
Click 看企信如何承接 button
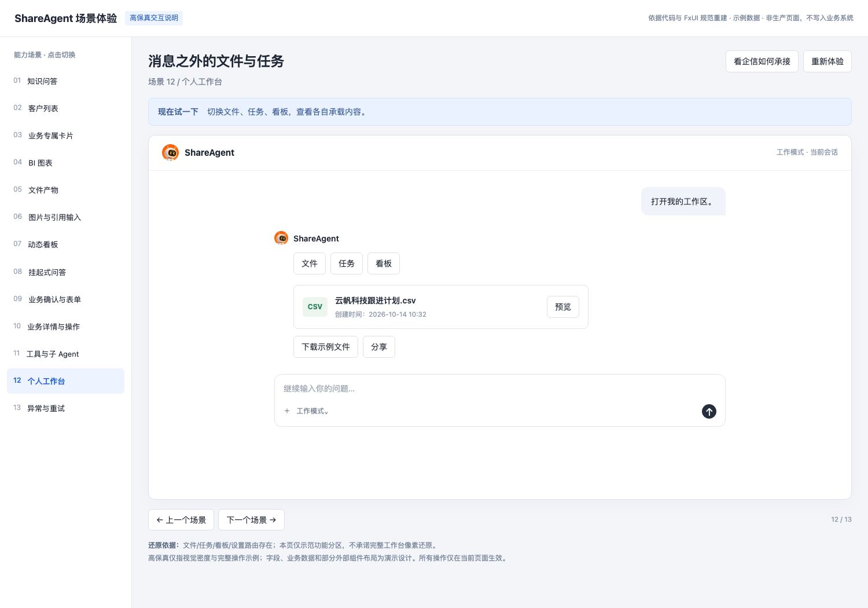click(762, 61)
